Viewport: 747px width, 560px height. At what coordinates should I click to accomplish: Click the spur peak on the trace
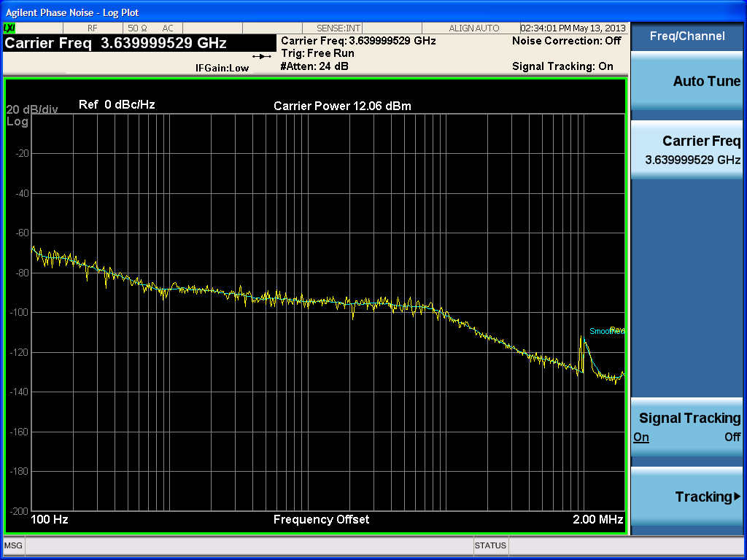tap(581, 337)
